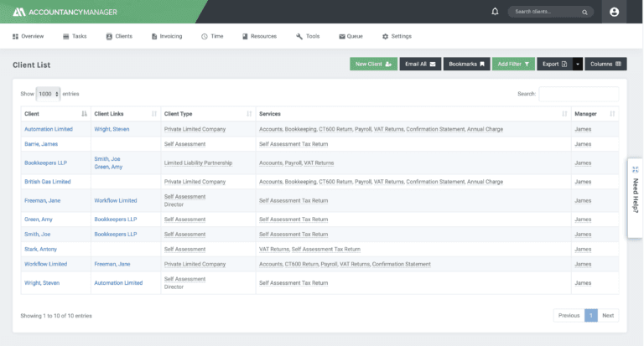Create a New Client
The height and width of the screenshot is (346, 644).
coord(373,64)
